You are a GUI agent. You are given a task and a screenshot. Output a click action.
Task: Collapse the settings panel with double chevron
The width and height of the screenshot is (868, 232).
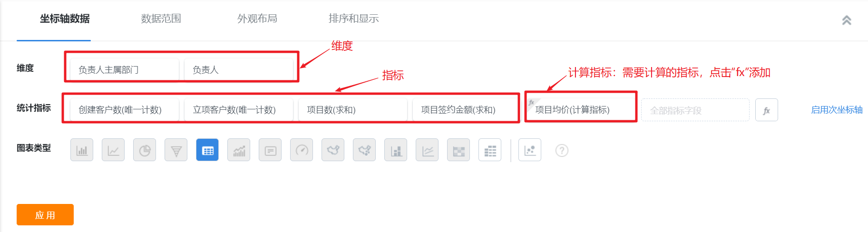tap(847, 20)
